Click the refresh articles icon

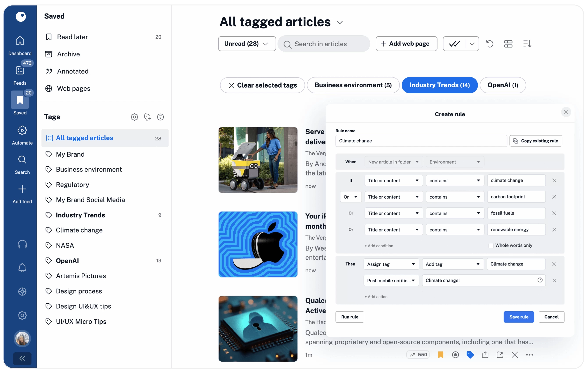(489, 44)
